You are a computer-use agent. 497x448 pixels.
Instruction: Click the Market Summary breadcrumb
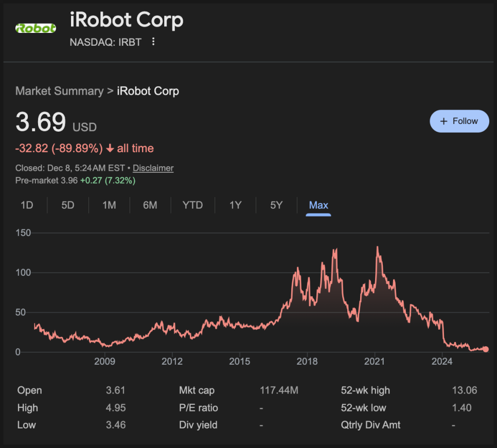(x=59, y=92)
